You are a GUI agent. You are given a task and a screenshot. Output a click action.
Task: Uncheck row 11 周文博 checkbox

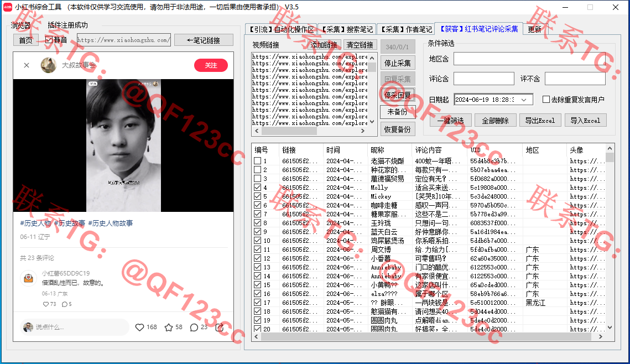tap(258, 249)
